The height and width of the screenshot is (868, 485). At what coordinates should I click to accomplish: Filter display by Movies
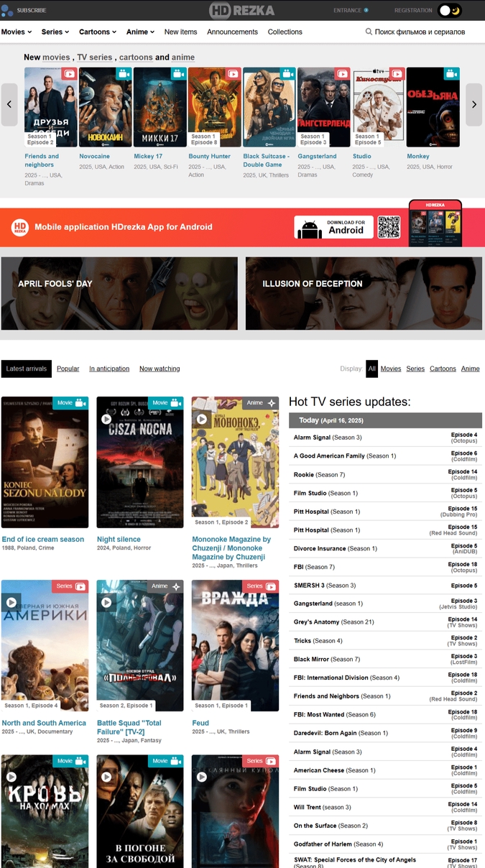391,369
